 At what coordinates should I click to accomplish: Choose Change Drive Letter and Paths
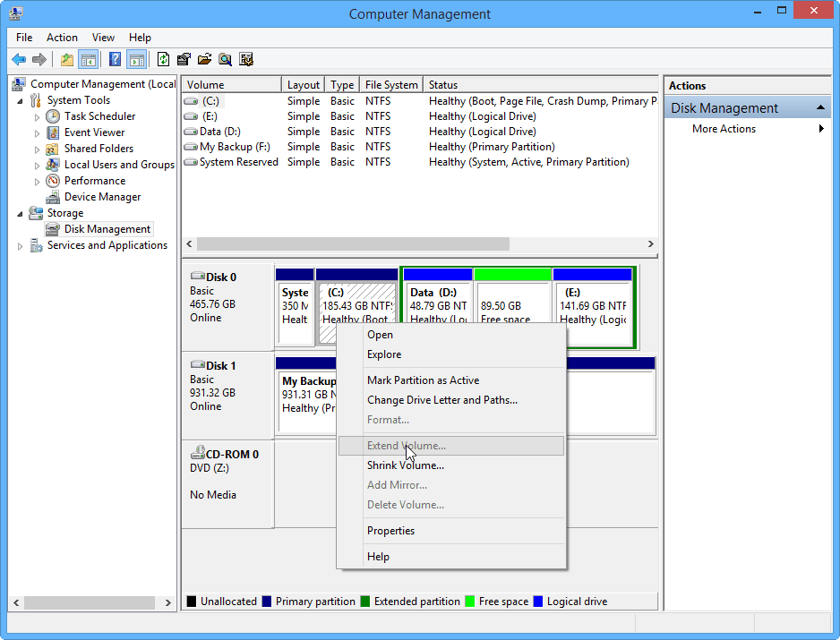pos(451,400)
